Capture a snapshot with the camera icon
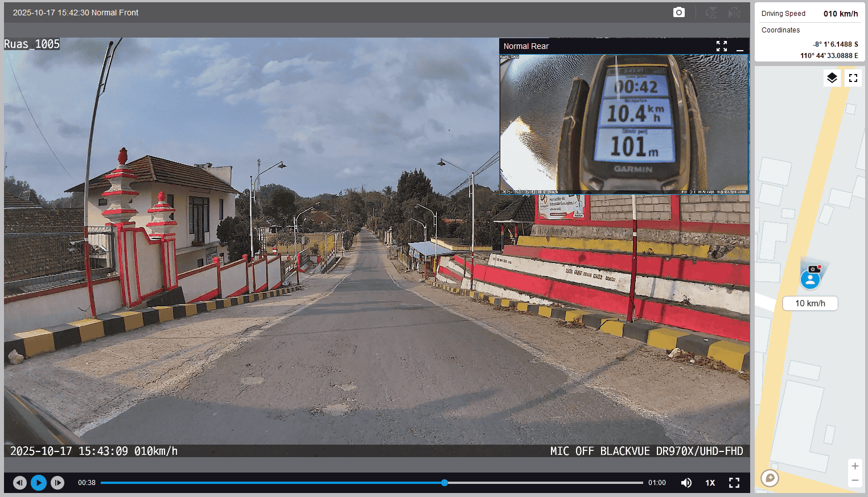Viewport: 868px width, 497px height. click(678, 13)
